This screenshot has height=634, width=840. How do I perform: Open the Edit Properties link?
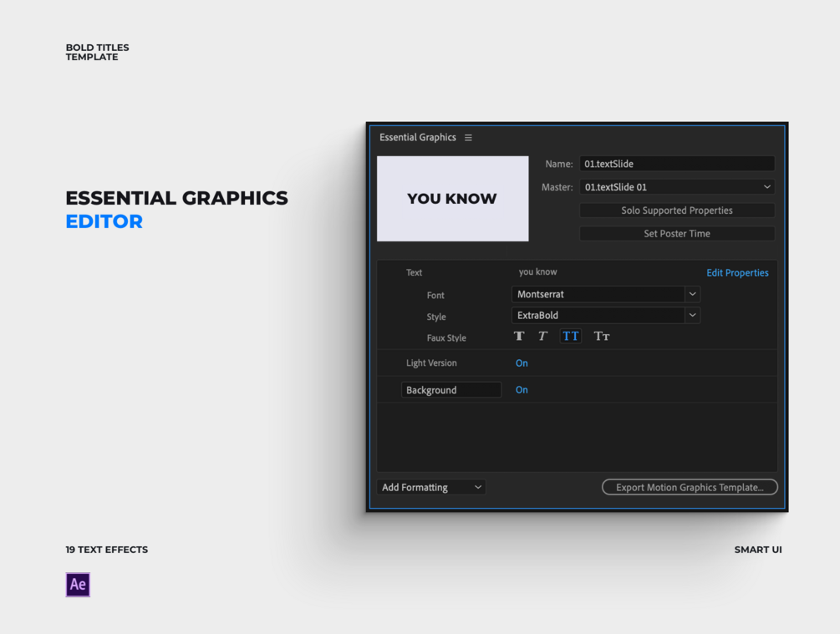click(737, 272)
